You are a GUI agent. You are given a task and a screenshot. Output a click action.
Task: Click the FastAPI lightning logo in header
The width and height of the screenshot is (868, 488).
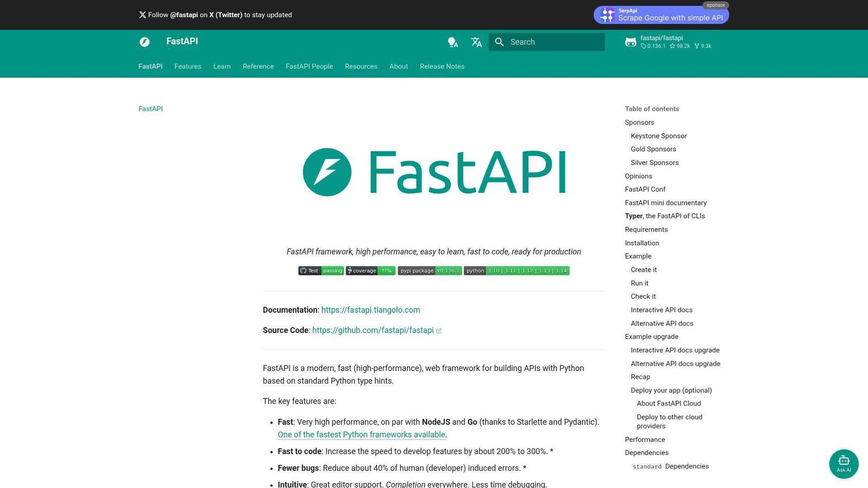[x=144, y=42]
